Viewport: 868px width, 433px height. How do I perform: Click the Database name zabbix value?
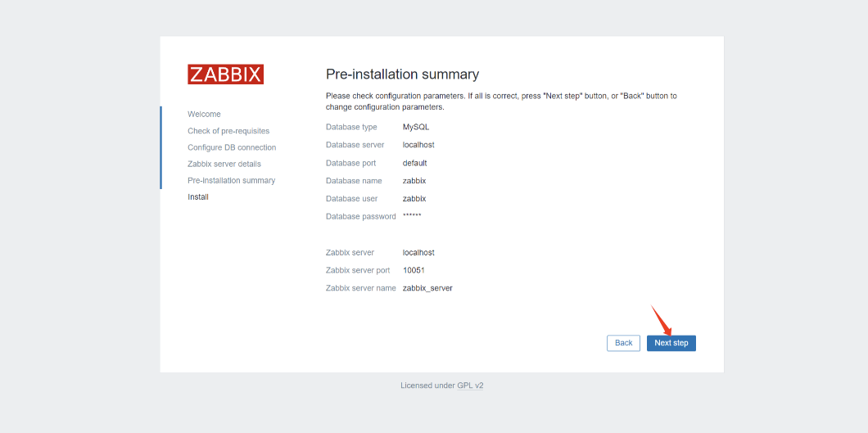[x=414, y=181]
